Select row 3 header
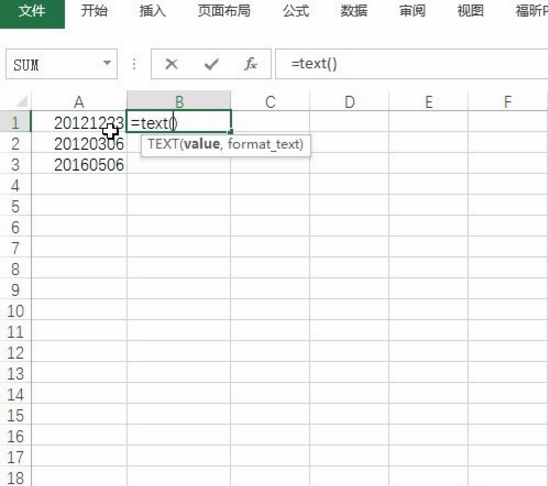This screenshot has height=486, width=548. tap(15, 164)
